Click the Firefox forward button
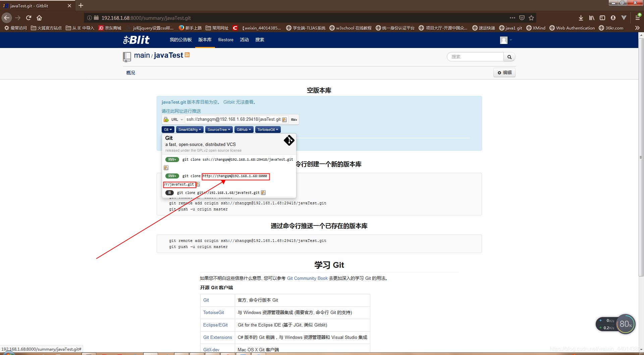The width and height of the screenshot is (644, 355). point(18,18)
